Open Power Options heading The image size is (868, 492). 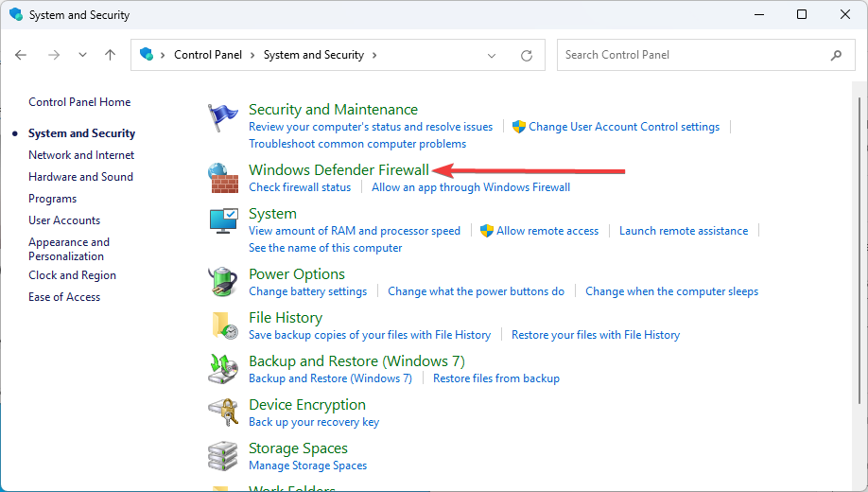click(297, 273)
